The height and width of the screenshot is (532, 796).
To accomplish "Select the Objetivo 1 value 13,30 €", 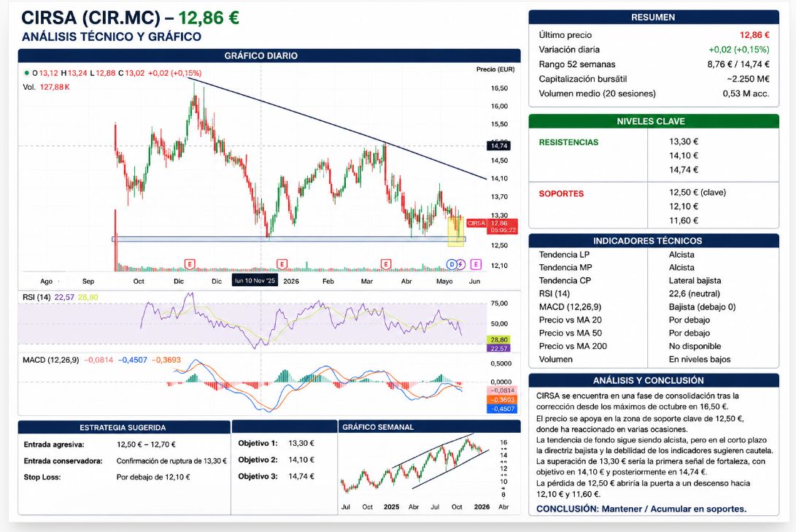I will (301, 443).
